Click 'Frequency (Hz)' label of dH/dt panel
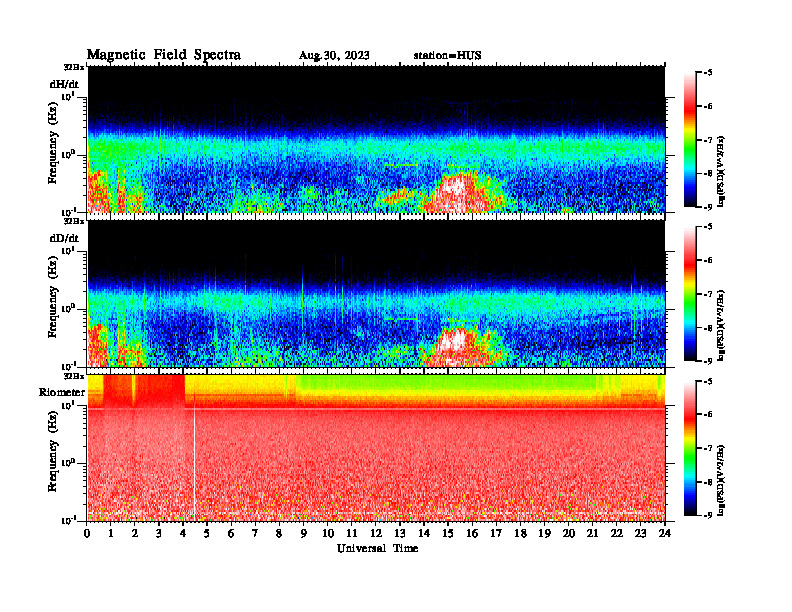792x612 pixels. (53, 143)
